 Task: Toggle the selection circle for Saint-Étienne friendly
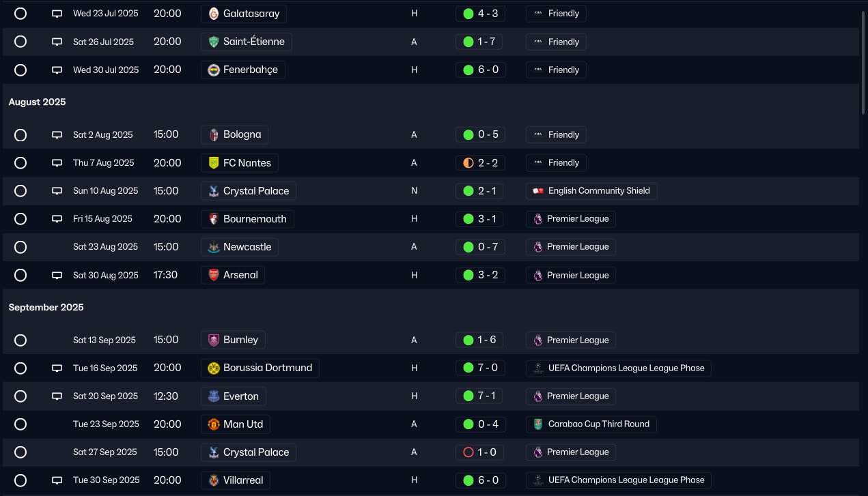point(20,42)
